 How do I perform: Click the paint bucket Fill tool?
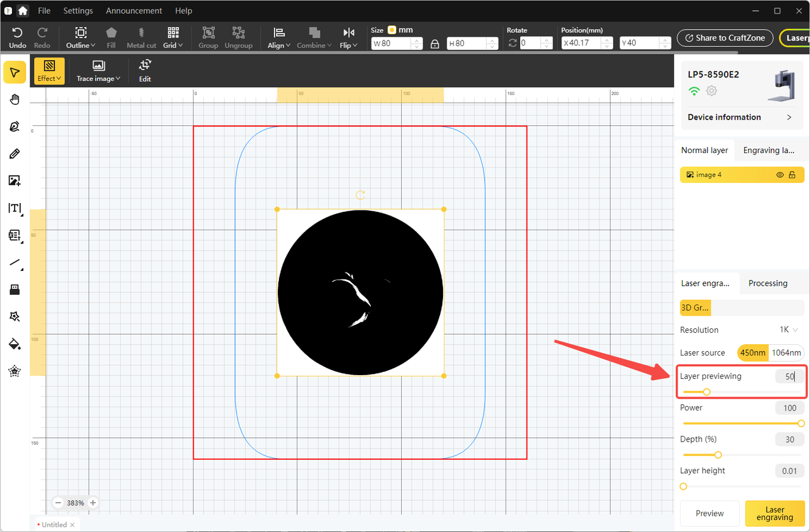15,343
